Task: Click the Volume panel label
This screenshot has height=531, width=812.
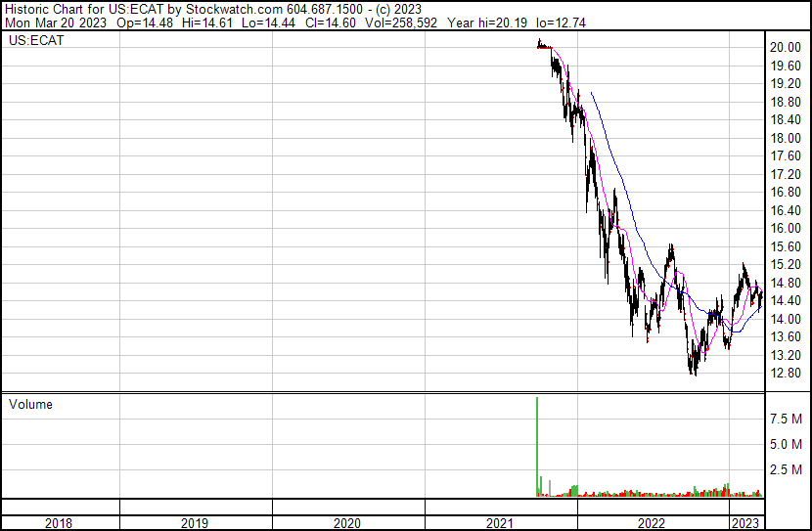Action: click(x=30, y=405)
